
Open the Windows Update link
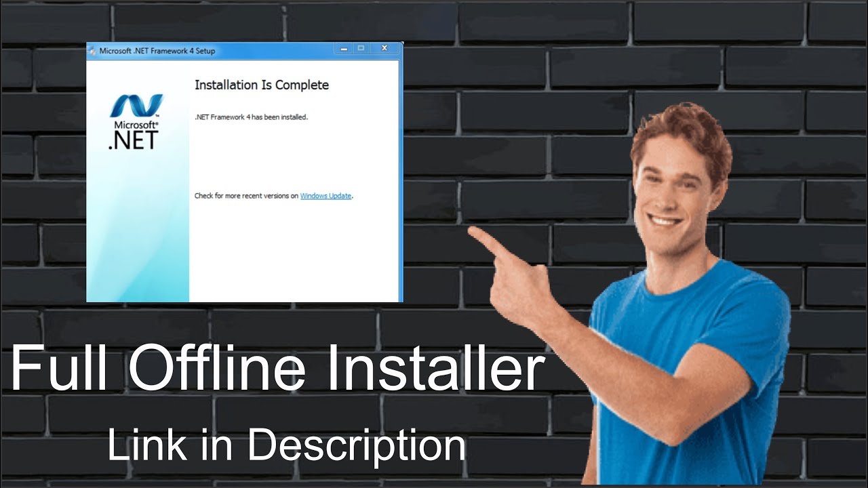click(x=325, y=196)
